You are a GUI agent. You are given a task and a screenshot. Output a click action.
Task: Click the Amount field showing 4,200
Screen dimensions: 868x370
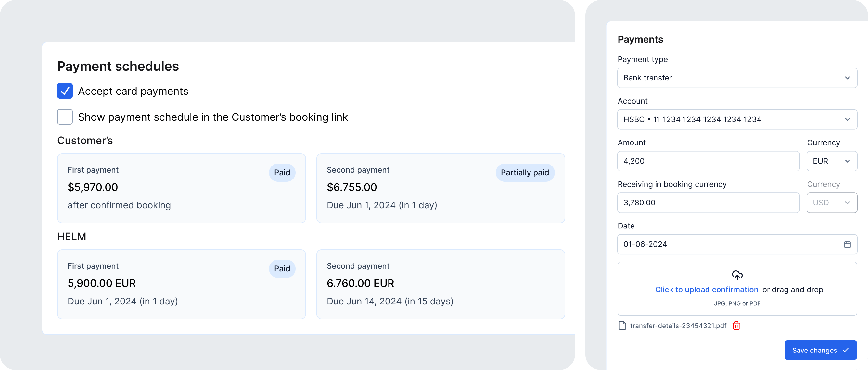708,161
